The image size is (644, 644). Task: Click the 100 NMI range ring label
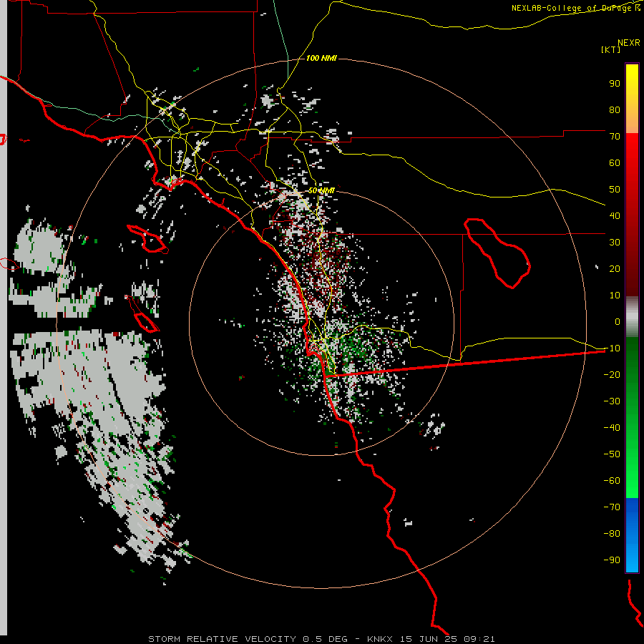321,59
